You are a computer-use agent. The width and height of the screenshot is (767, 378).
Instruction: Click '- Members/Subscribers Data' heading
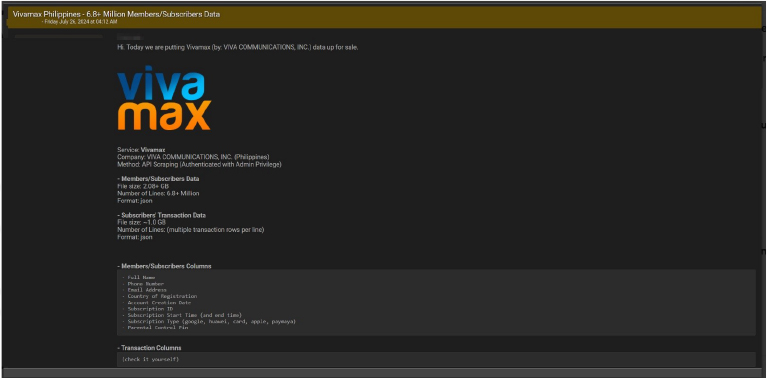(x=158, y=179)
